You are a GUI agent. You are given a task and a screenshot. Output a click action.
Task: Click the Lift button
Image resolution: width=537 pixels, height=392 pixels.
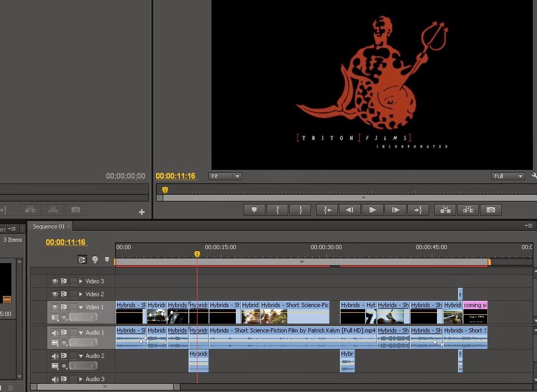pos(445,210)
